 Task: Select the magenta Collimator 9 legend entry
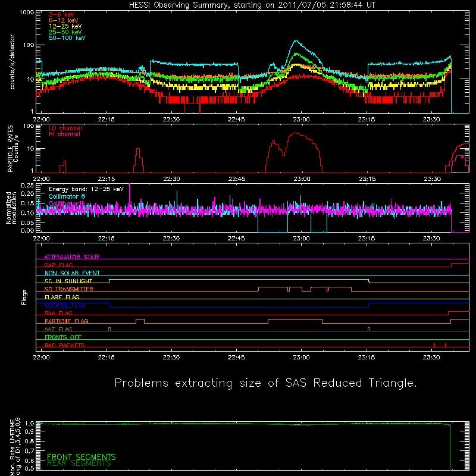67,203
